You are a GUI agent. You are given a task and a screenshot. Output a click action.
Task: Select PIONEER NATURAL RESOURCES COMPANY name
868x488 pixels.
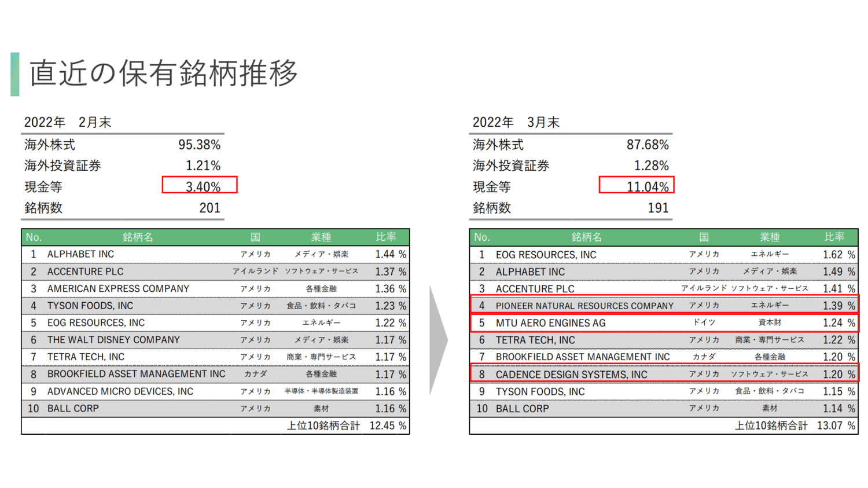pyautogui.click(x=584, y=306)
